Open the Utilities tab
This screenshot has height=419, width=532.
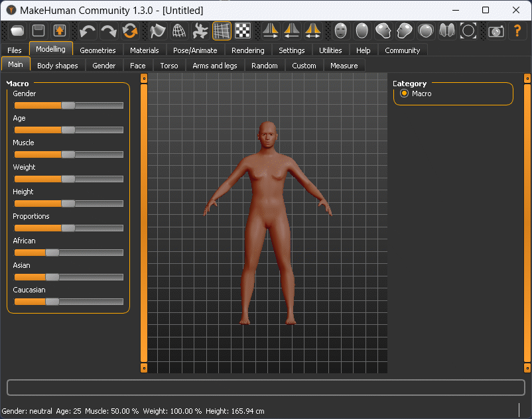point(330,50)
